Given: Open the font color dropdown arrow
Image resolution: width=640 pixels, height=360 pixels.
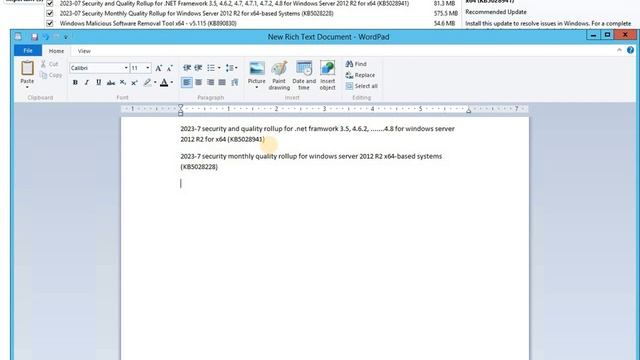Looking at the screenshot, I should (172, 82).
